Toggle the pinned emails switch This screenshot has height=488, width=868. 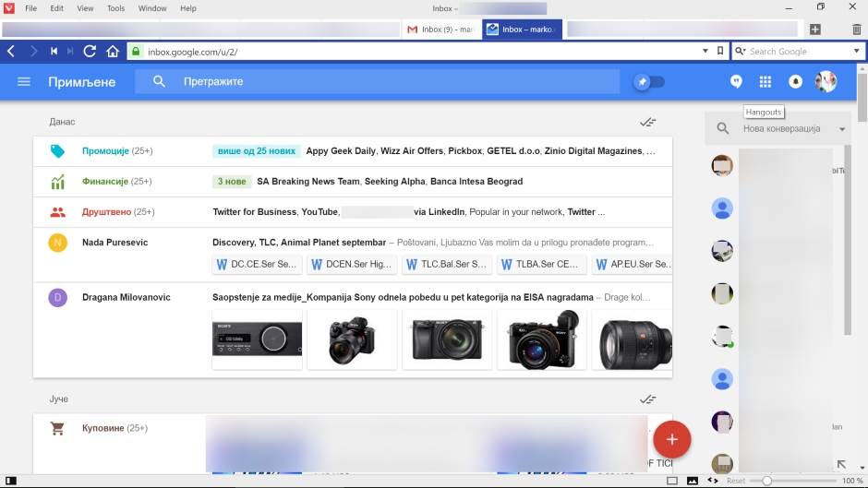point(649,82)
